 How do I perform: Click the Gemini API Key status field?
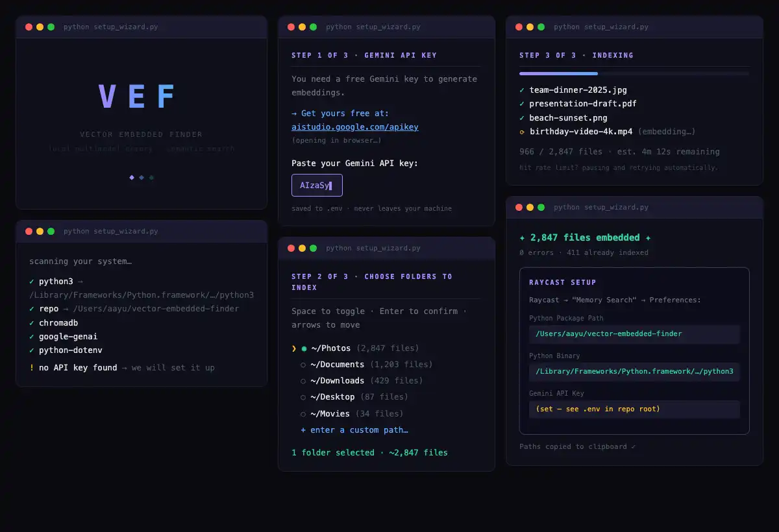coord(634,409)
